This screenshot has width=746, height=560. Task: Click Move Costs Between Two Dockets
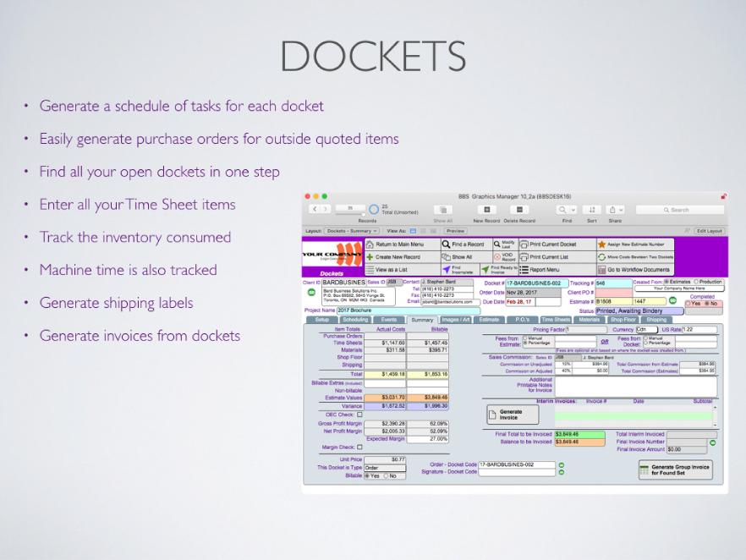(635, 257)
